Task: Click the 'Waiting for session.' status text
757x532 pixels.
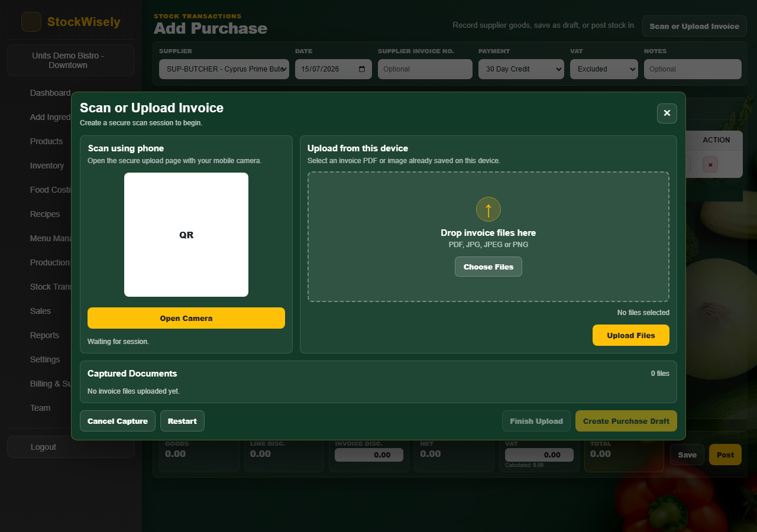Action: [x=118, y=342]
